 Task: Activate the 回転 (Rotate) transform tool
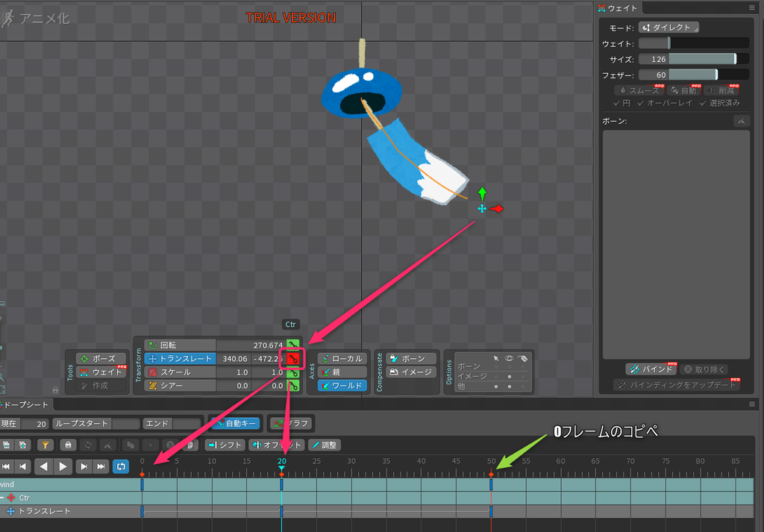click(181, 345)
